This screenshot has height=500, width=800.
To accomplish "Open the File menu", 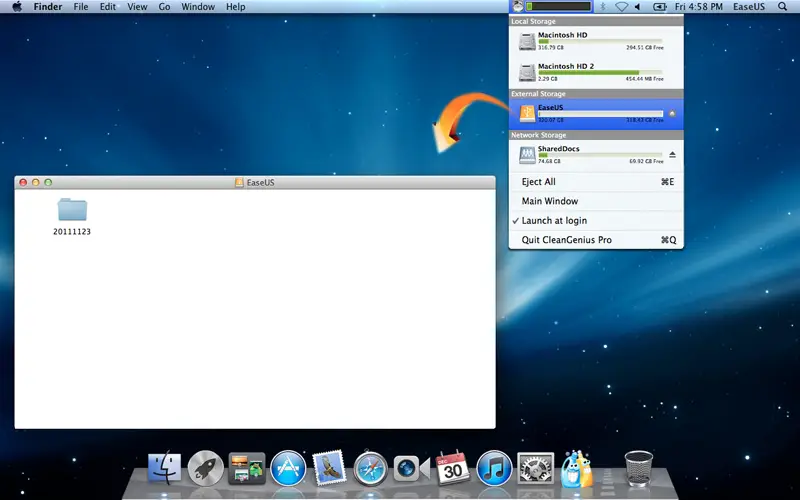I will pyautogui.click(x=81, y=7).
